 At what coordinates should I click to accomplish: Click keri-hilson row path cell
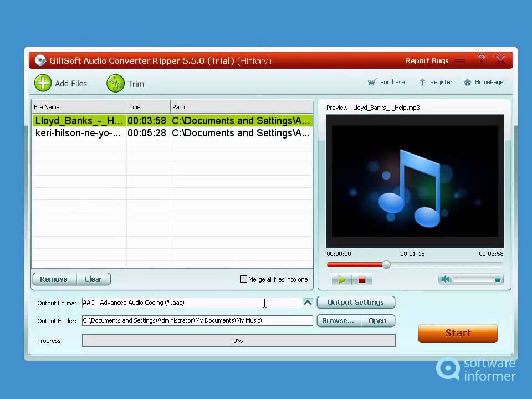pyautogui.click(x=241, y=133)
